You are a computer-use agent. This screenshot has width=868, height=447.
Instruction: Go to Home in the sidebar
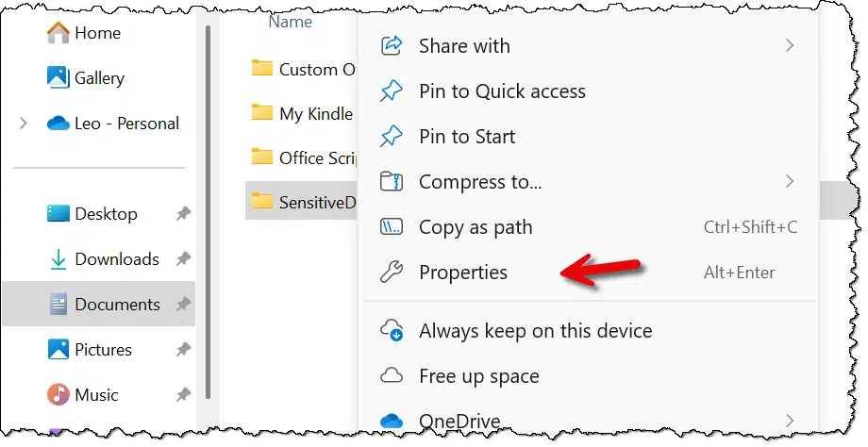click(x=98, y=33)
